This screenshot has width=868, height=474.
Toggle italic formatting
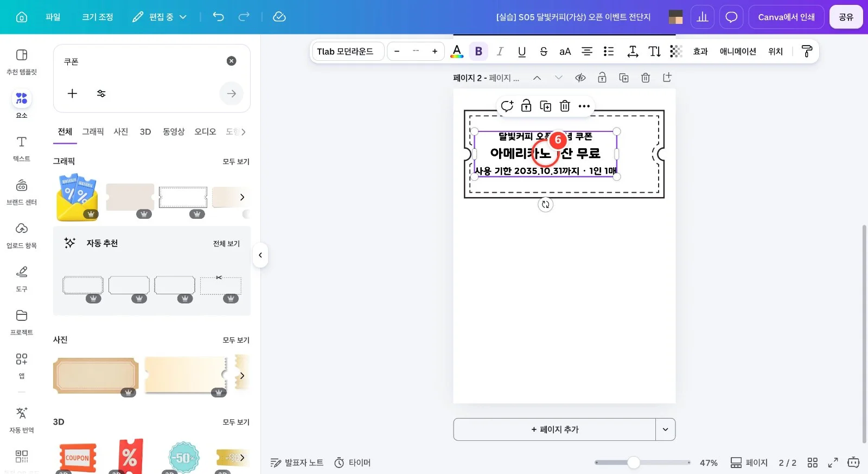point(500,51)
